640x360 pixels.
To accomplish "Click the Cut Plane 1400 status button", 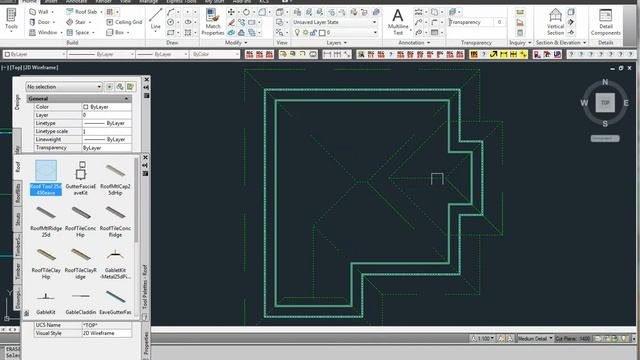I will pyautogui.click(x=573, y=338).
